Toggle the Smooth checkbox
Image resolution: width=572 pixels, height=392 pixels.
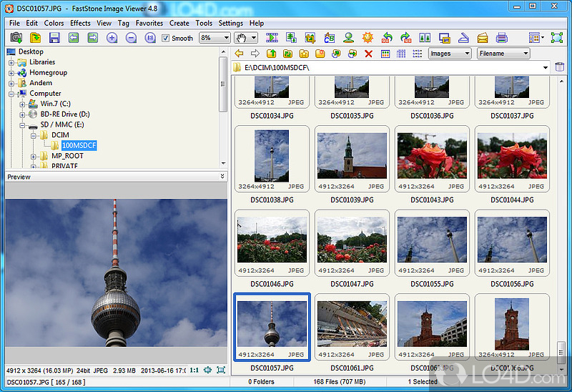point(166,38)
